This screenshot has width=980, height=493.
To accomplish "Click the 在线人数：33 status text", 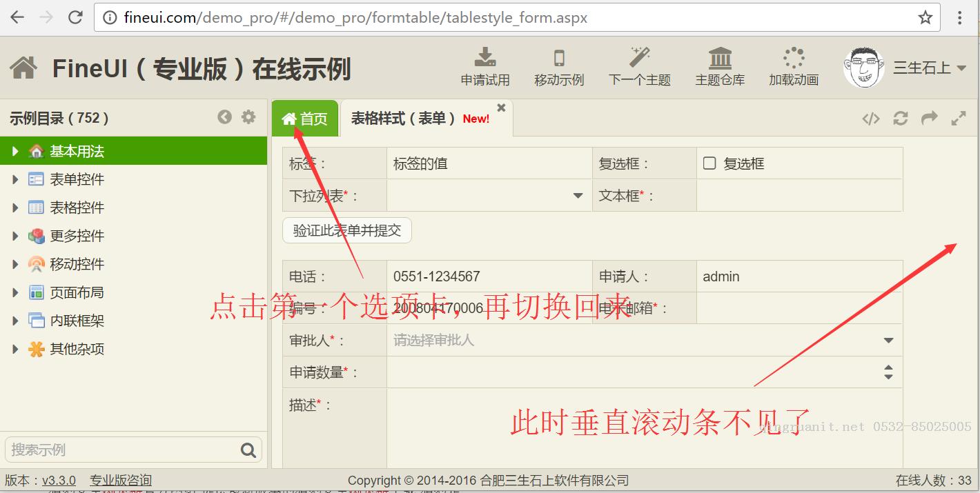I will [x=934, y=481].
